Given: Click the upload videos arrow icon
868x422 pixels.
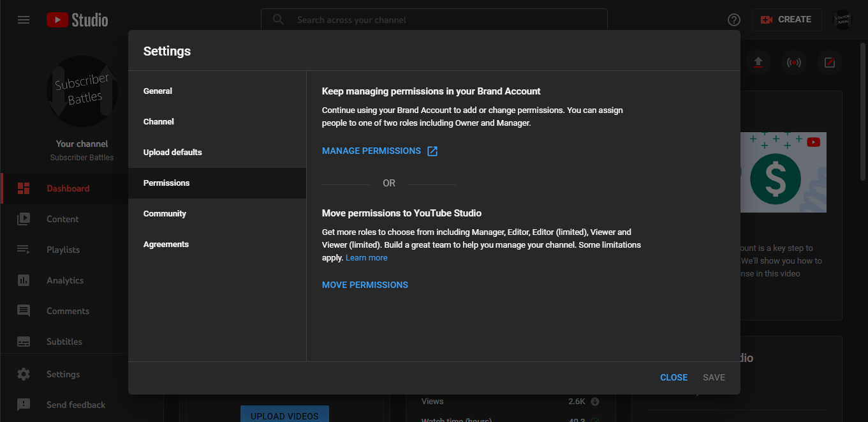Looking at the screenshot, I should [x=758, y=63].
